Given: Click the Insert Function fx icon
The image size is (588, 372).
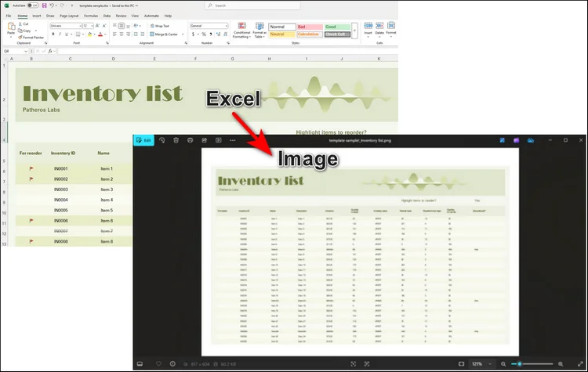Looking at the screenshot, I should (x=50, y=51).
